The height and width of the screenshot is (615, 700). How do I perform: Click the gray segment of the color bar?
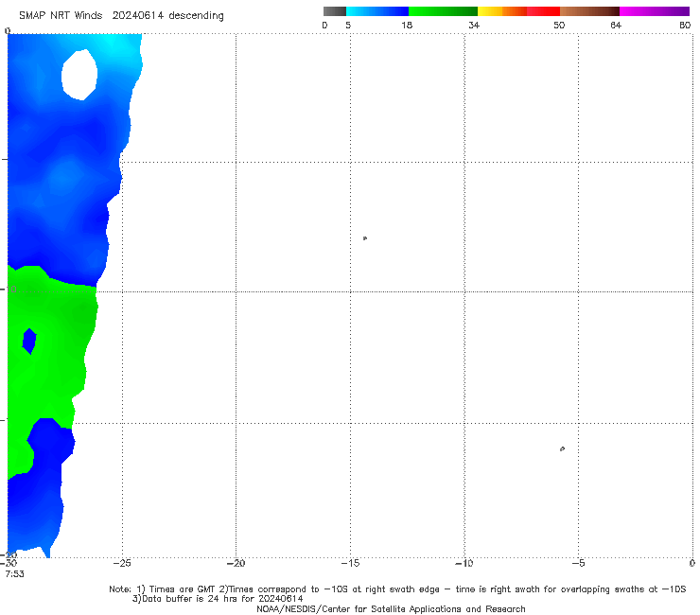coord(334,11)
